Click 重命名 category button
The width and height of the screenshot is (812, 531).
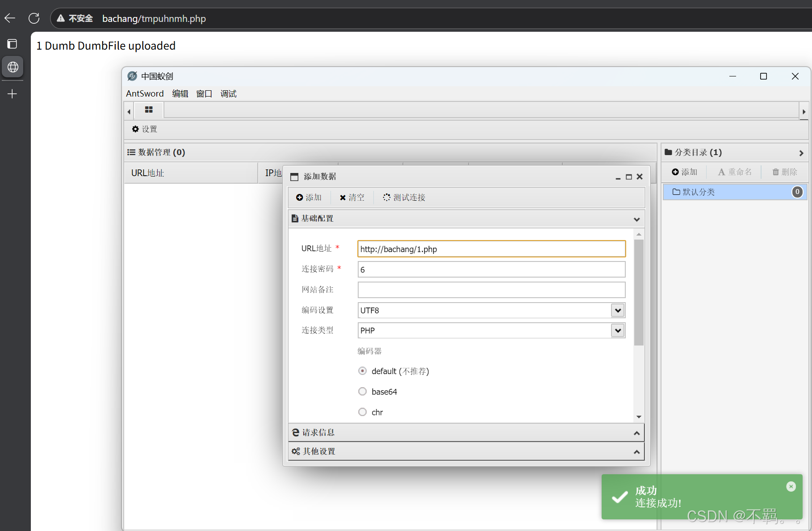(x=735, y=172)
